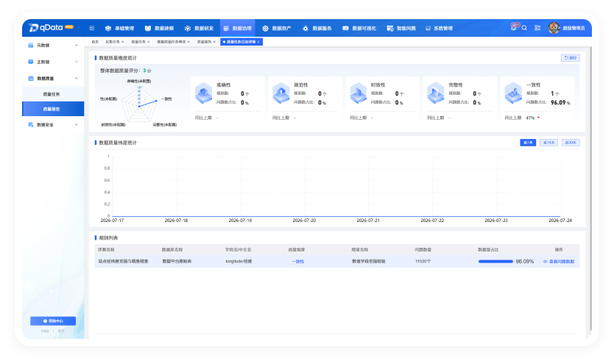Select 质量报告 in the sidebar

pos(53,109)
